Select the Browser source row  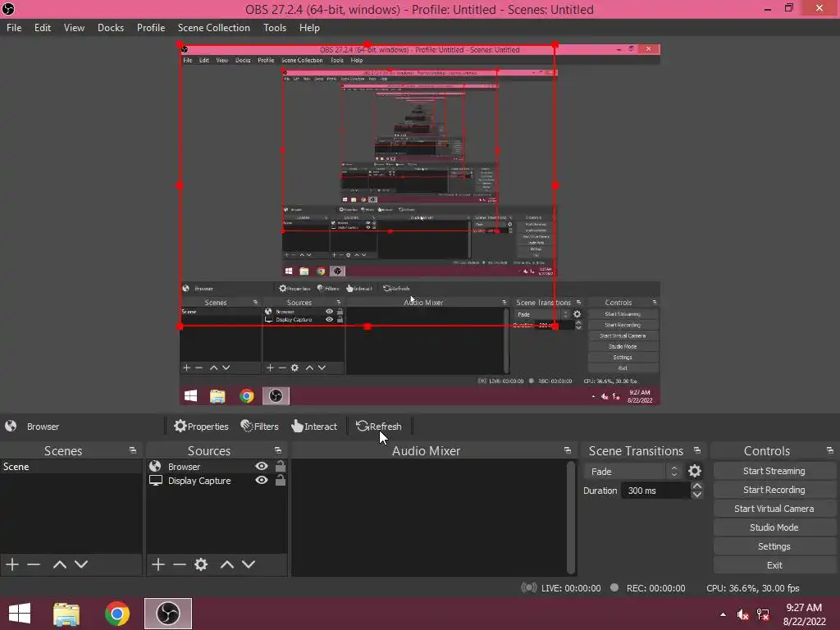pyautogui.click(x=217, y=467)
